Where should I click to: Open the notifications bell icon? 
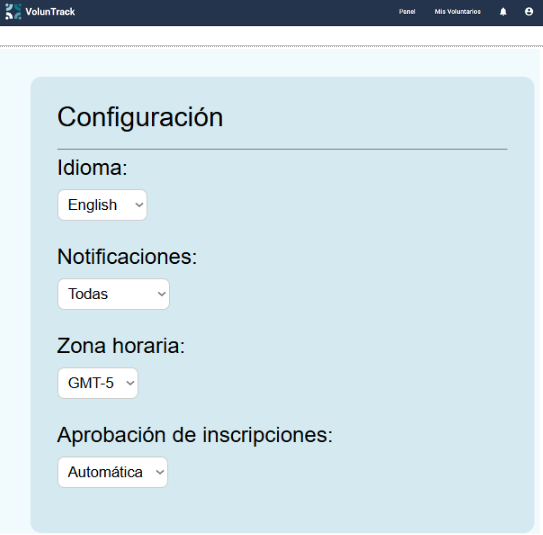tap(503, 12)
